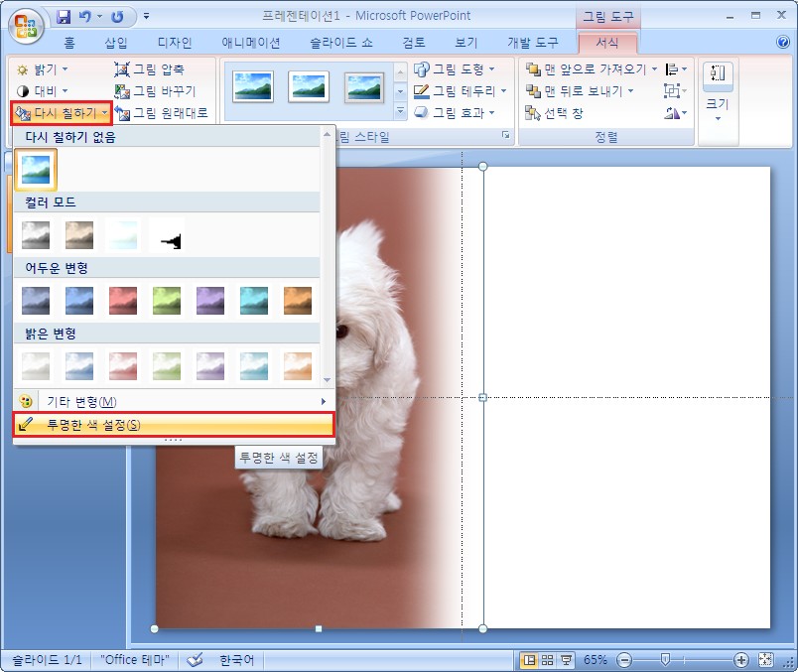Apply washout color mode swatch

tap(123, 234)
